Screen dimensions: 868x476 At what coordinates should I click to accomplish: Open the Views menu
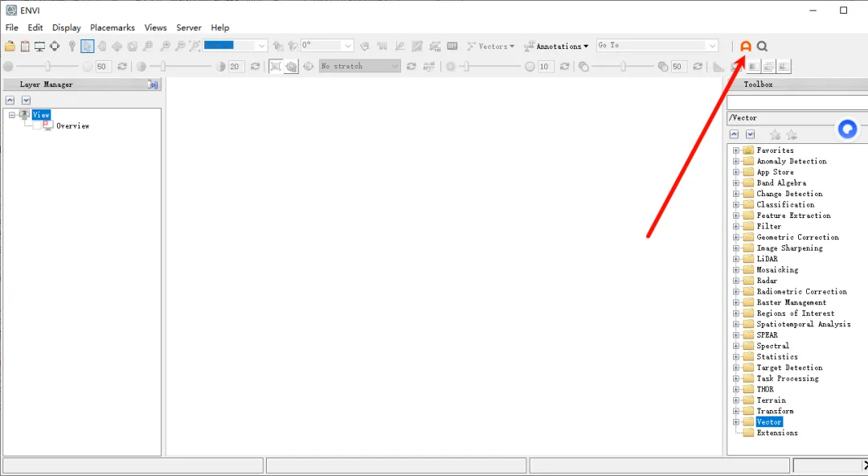156,27
